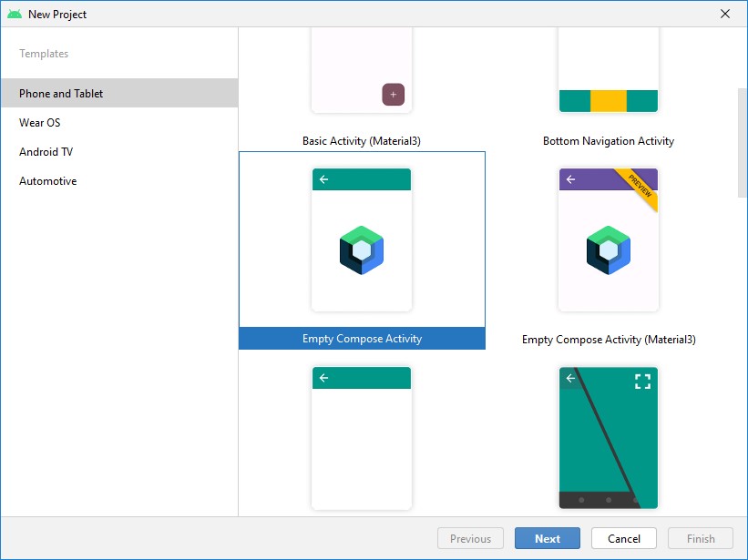Choose Empty Compose Activity (Material3) label
Screen dimensions: 748x560
coord(609,340)
